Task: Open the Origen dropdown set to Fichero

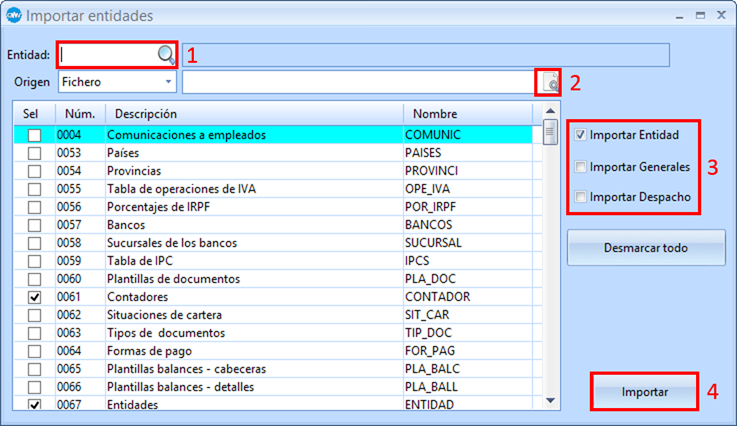Action: point(168,82)
